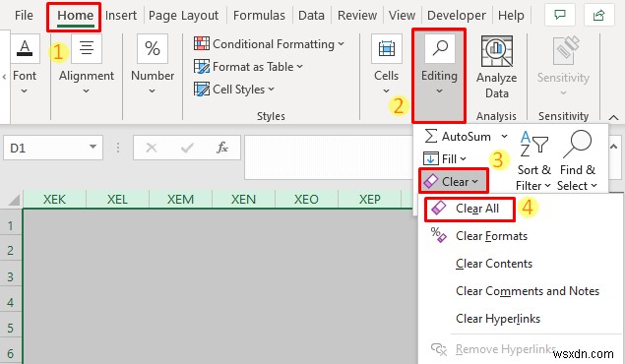Click the Select All corner triangle
The image size is (625, 364).
point(14,200)
